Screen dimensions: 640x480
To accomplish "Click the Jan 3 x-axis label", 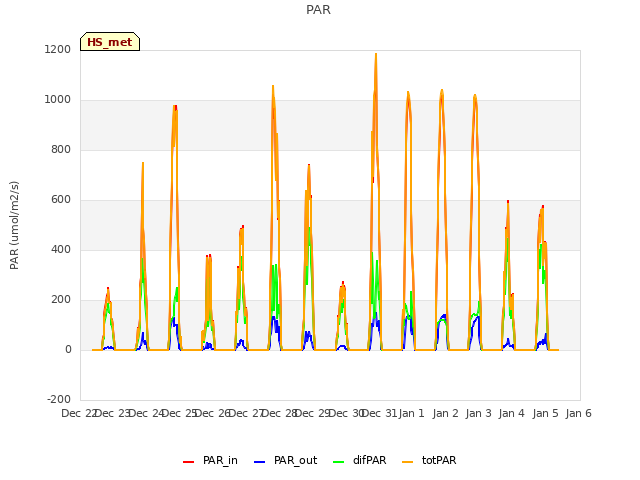I will pyautogui.click(x=478, y=413).
